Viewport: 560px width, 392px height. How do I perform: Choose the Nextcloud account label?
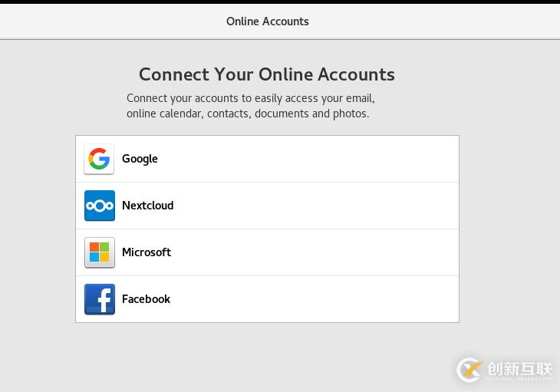(147, 206)
